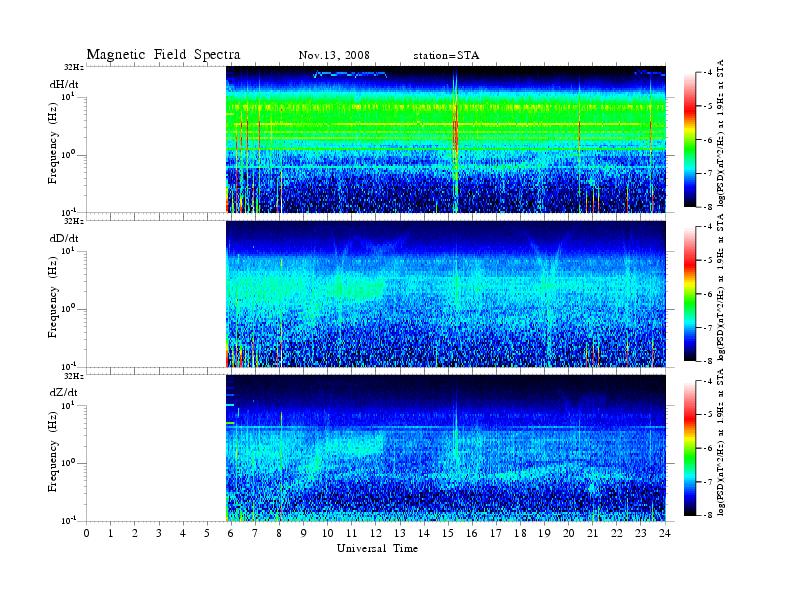Click time axis tick label "9"
The width and height of the screenshot is (792, 612).
tap(304, 534)
